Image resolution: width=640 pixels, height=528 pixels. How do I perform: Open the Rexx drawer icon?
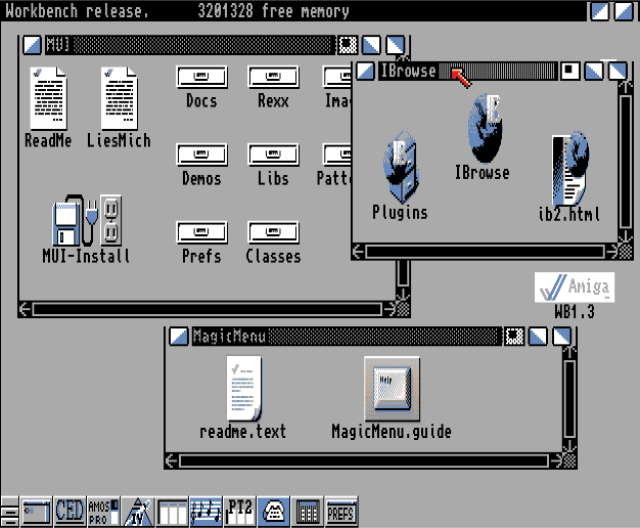273,77
